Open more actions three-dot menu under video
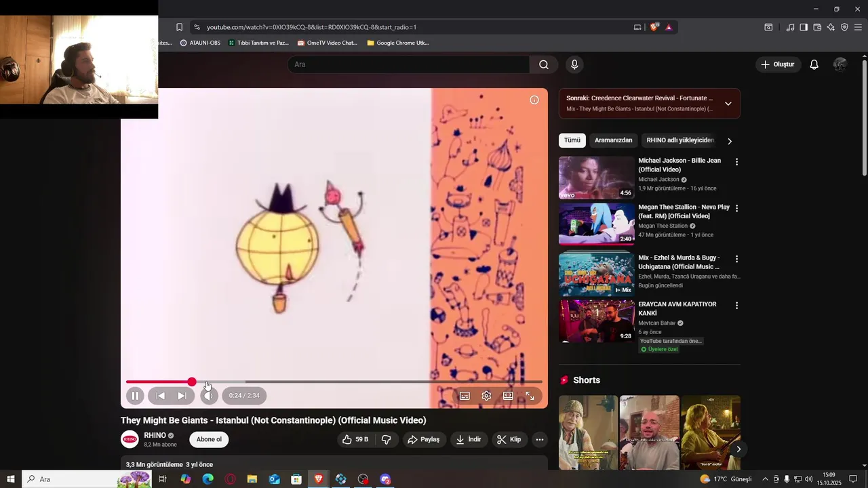868x488 pixels. [x=540, y=439]
